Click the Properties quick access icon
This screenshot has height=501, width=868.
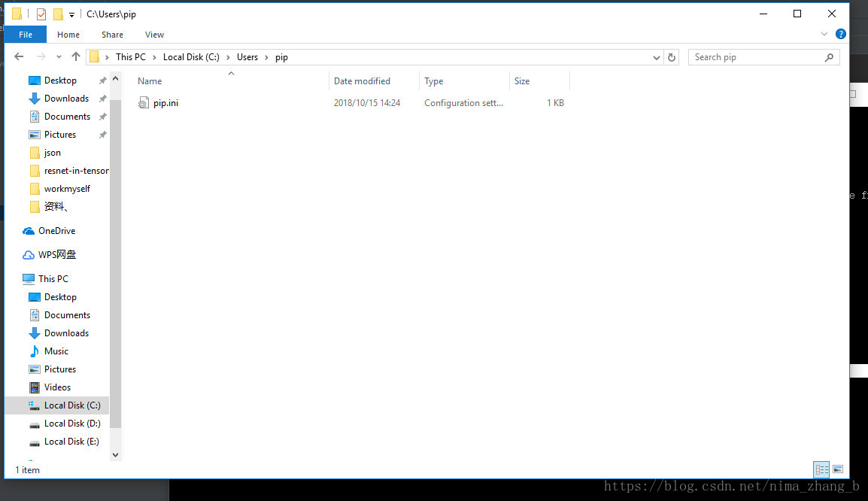pos(41,14)
